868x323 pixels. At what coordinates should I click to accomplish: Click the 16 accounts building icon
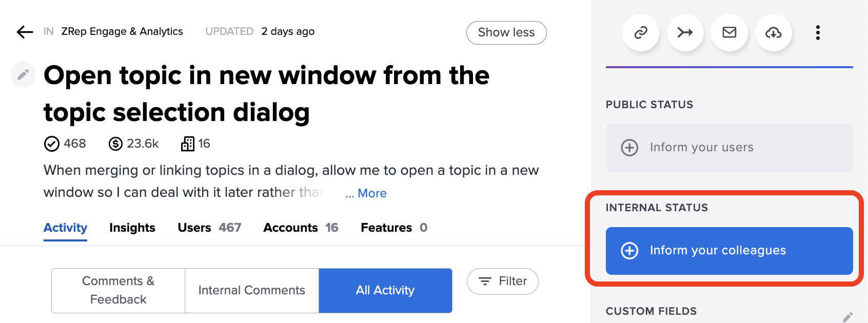coord(188,144)
